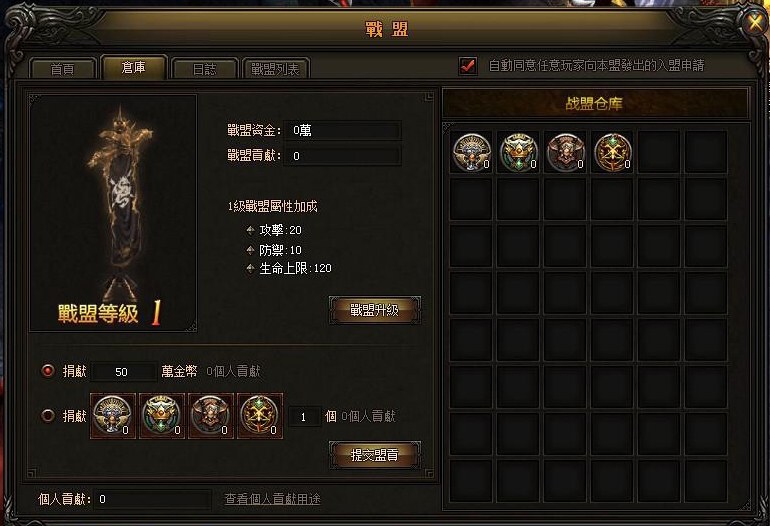Choose horned helmet medal in donation row
The width and height of the screenshot is (770, 526).
[x=211, y=416]
